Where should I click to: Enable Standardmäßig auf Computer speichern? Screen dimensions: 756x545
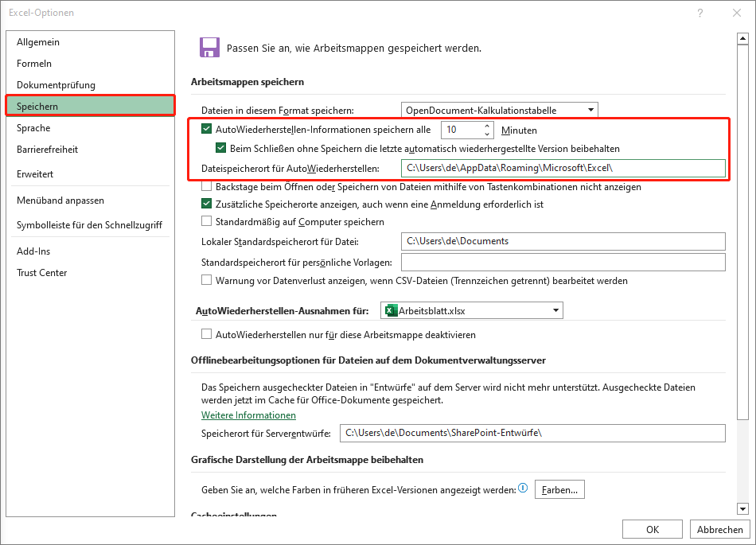pyautogui.click(x=206, y=220)
